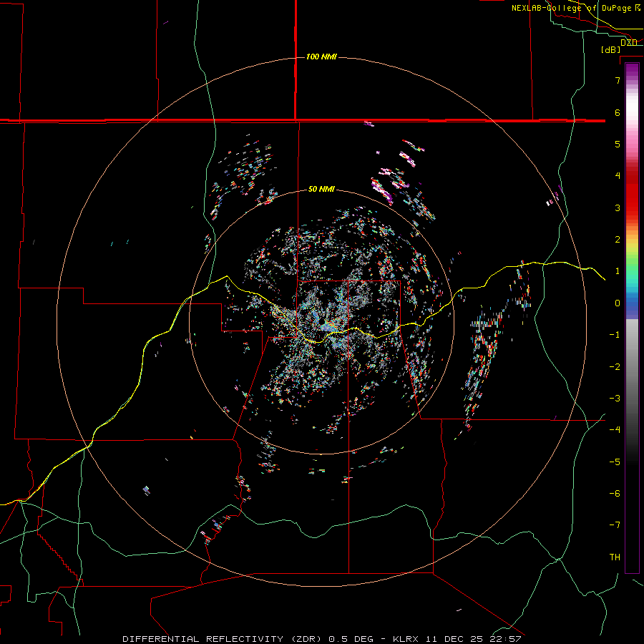Click the 2 value on color scale

pyautogui.click(x=618, y=240)
